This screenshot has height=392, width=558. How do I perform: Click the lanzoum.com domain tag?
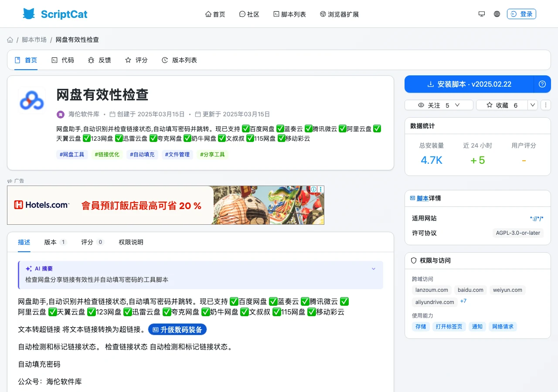(432, 290)
